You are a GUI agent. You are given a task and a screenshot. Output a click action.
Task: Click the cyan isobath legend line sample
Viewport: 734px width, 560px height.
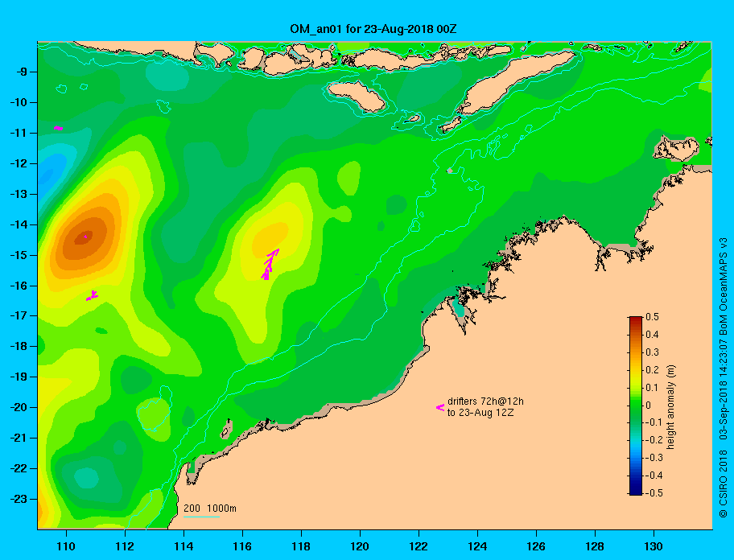[201, 517]
